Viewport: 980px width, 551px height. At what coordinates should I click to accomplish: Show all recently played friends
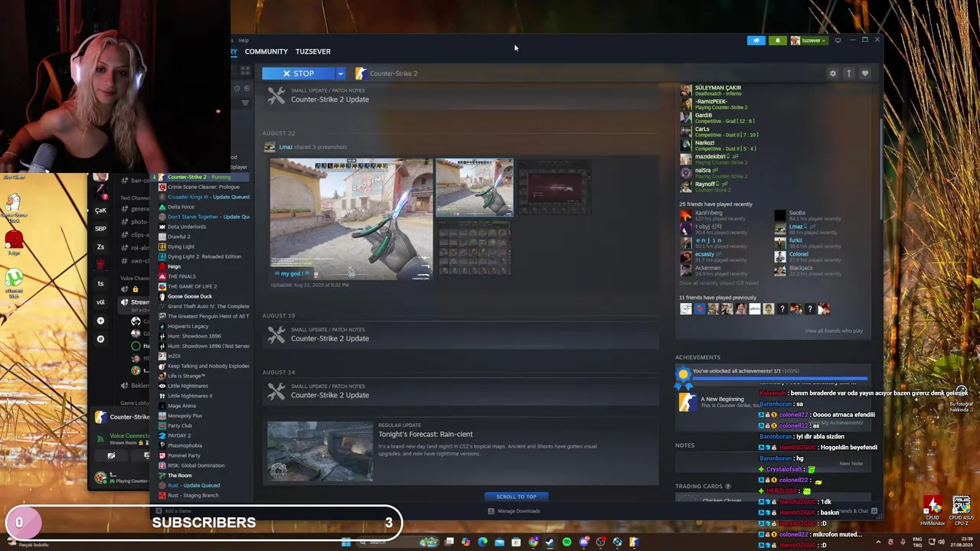coord(718,283)
